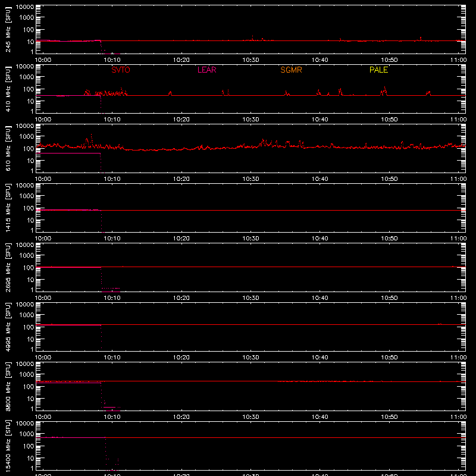The width and height of the screenshot is (476, 476).
Task: Click the magenta LEAR station label
Action: click(x=206, y=70)
